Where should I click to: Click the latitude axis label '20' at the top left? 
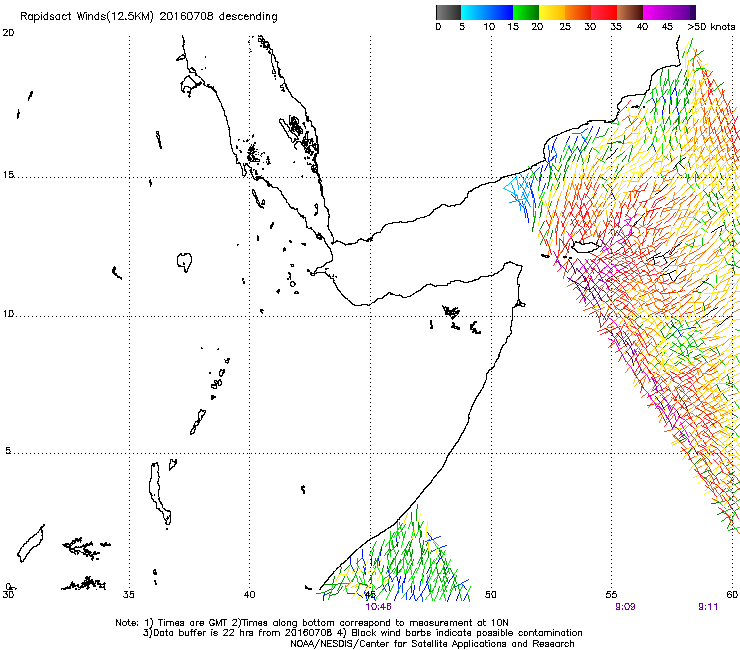point(8,33)
